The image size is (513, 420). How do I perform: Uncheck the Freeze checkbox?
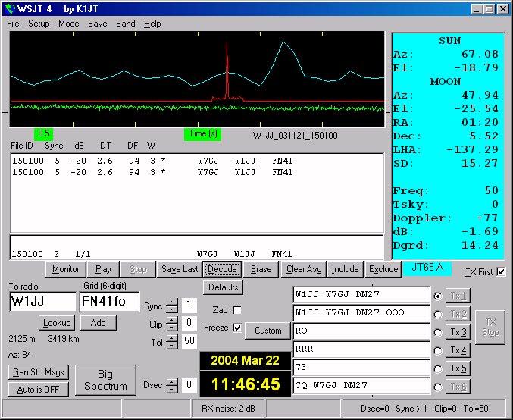click(x=238, y=328)
